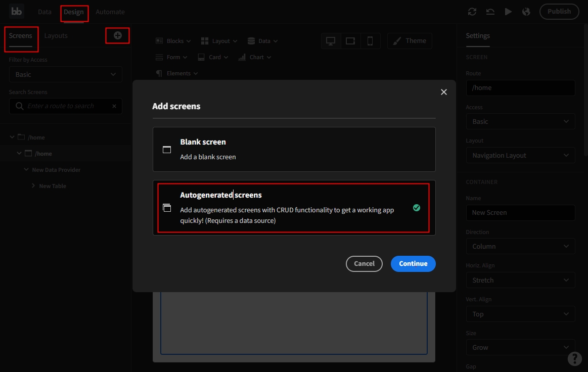Switch to the Layouts tab
The width and height of the screenshot is (588, 372).
[x=56, y=36]
